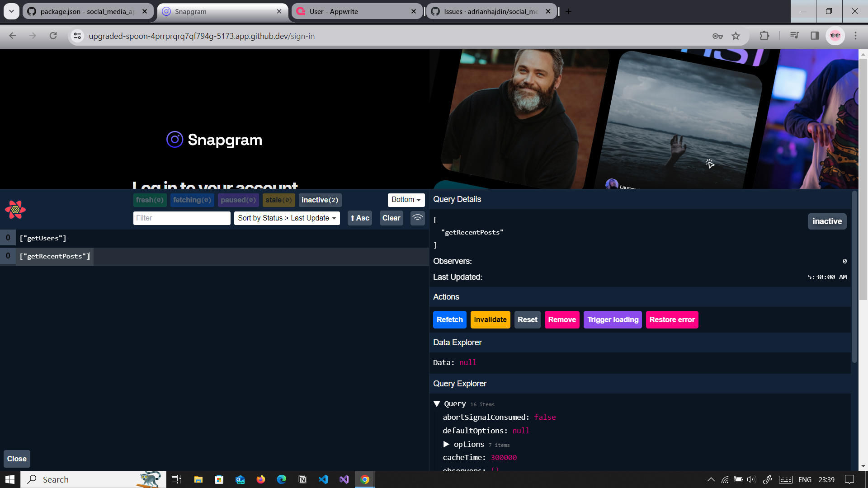Expand the options item in Query Explorer

447,444
